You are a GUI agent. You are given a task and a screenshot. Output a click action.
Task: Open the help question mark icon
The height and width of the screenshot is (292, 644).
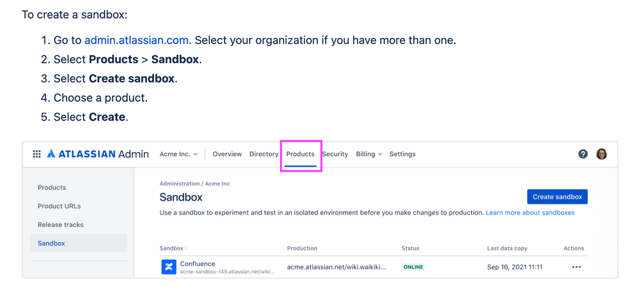point(583,154)
